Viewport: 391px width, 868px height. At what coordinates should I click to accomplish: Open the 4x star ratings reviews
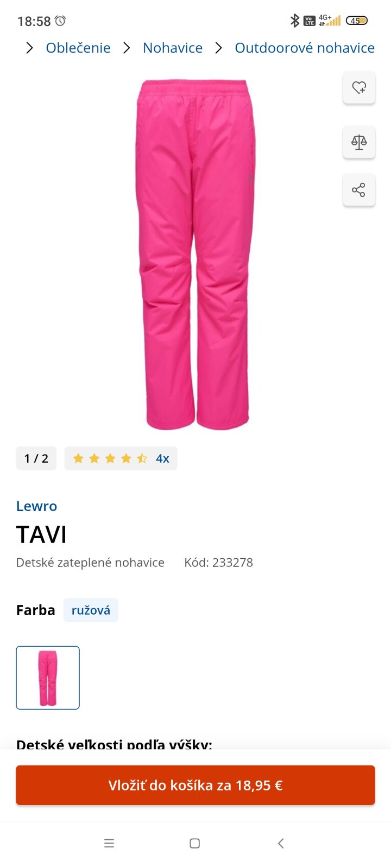tap(121, 458)
